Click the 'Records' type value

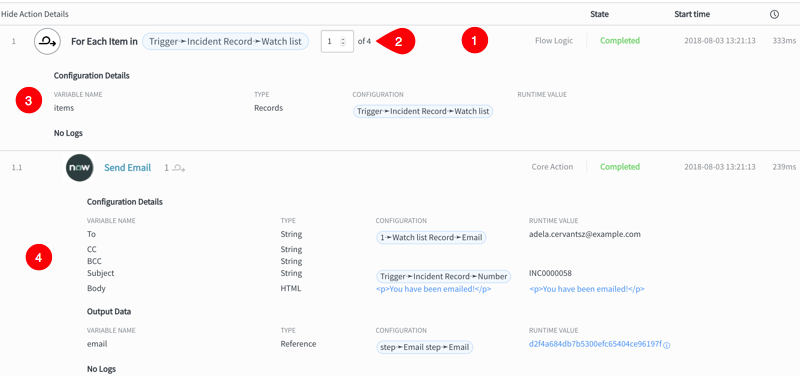(268, 108)
